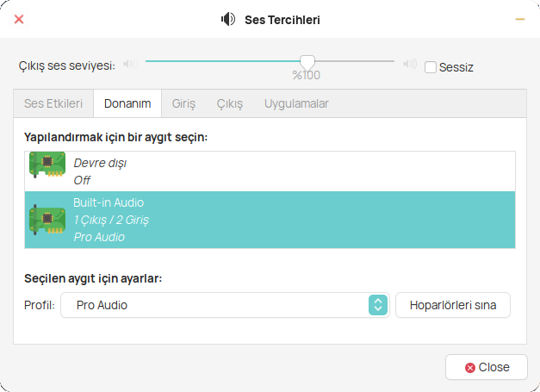The width and height of the screenshot is (540, 392).
Task: Click the Hoparlörleri sına button
Action: (453, 305)
